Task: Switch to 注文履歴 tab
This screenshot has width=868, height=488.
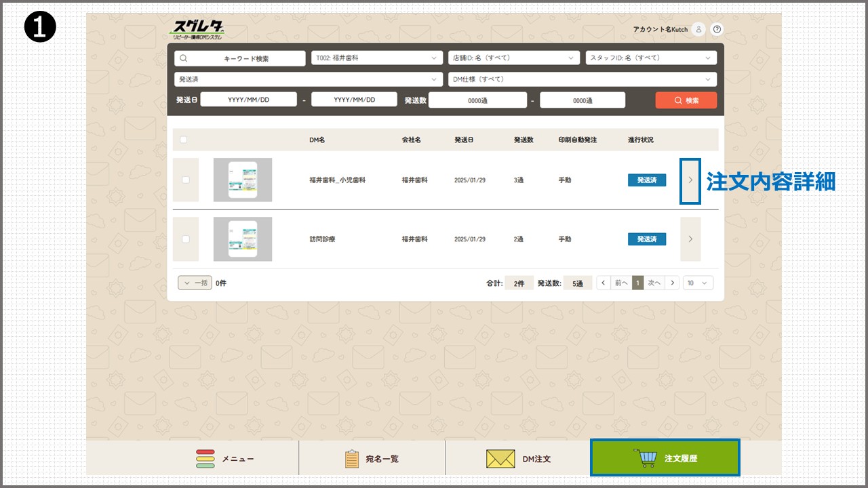Action: point(665,458)
